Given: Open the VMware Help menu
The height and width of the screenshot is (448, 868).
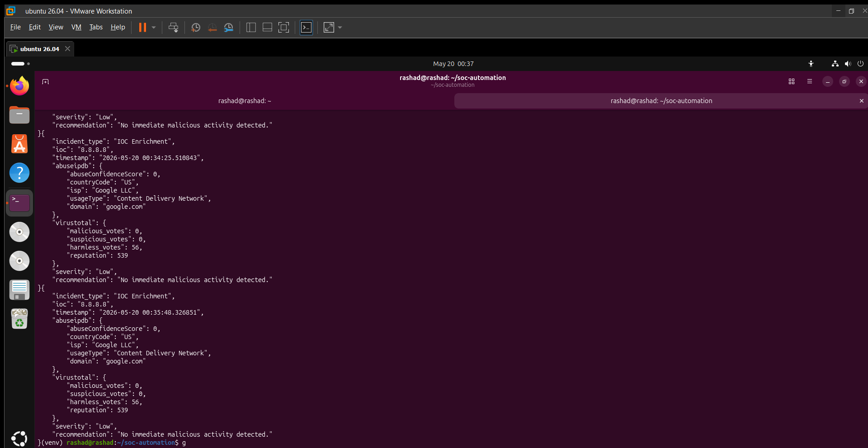Looking at the screenshot, I should [118, 27].
